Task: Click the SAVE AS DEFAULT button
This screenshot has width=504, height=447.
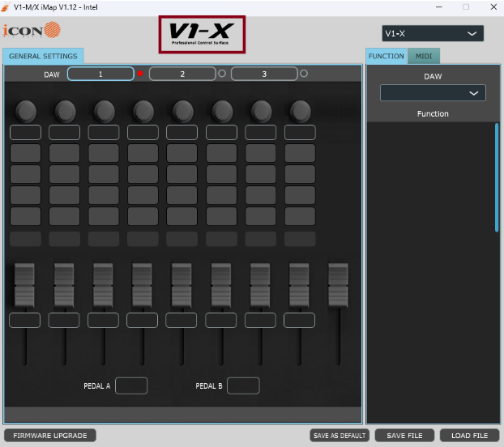Action: tap(340, 436)
